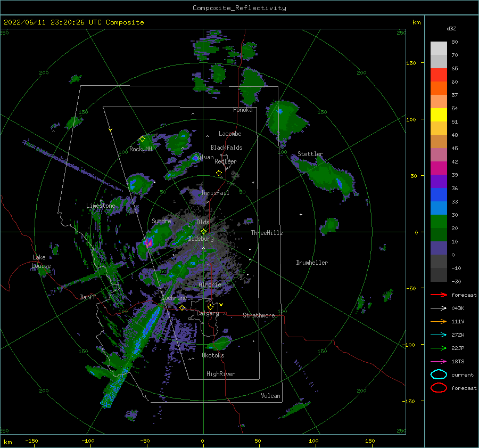This screenshot has width=479, height=448.
Task: Select the blue 36–33 dBZ swatch
Action: (x=439, y=195)
